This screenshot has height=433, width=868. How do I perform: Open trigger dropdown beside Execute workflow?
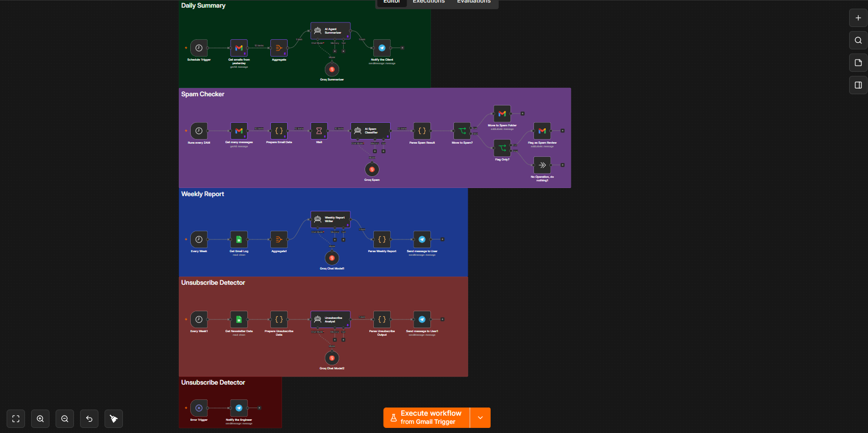tap(480, 418)
